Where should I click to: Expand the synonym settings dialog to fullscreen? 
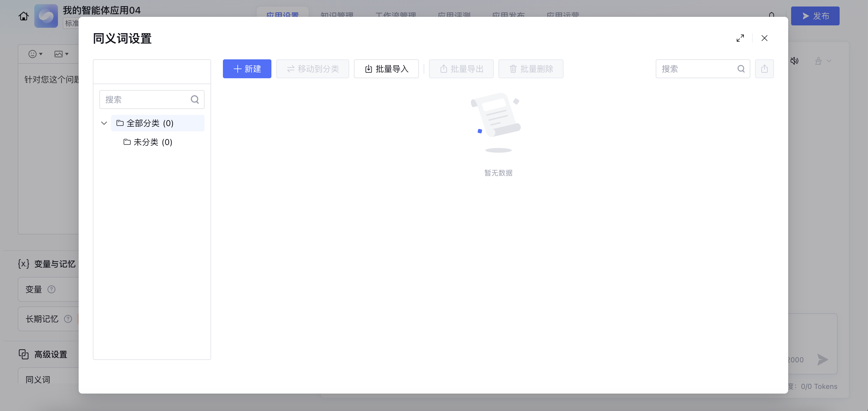740,38
